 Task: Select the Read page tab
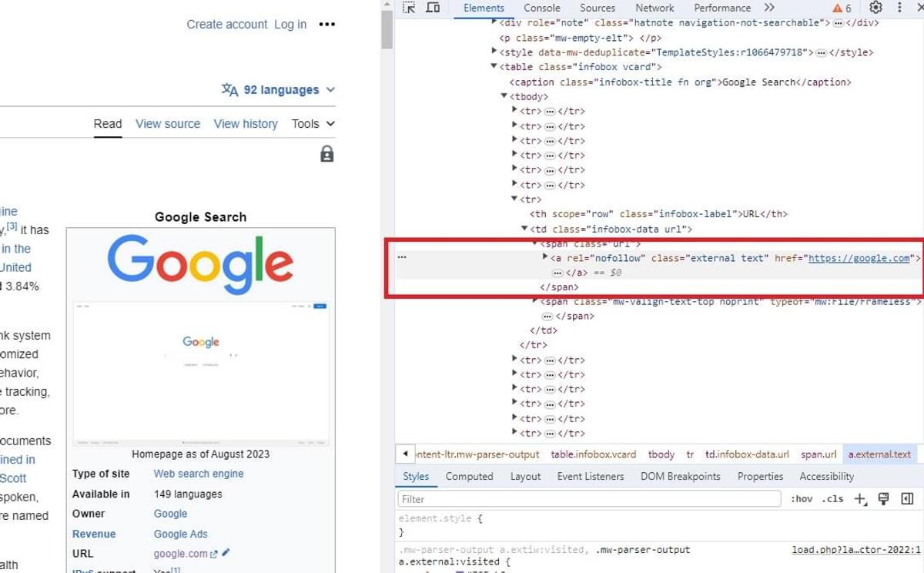(x=108, y=123)
